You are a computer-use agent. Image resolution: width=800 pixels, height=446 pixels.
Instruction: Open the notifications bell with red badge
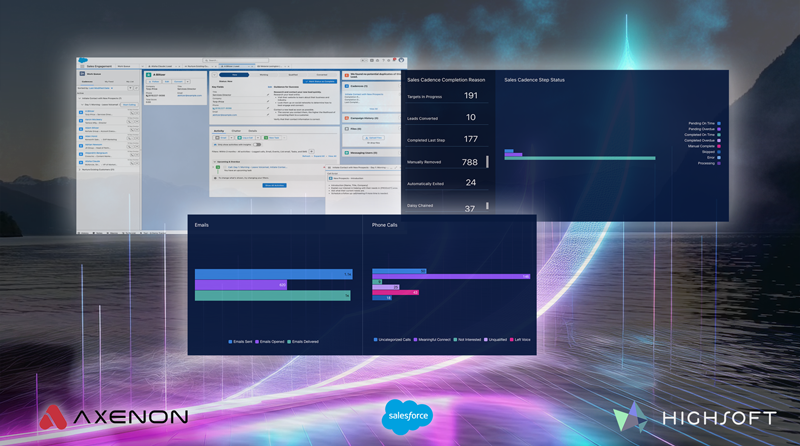(394, 60)
